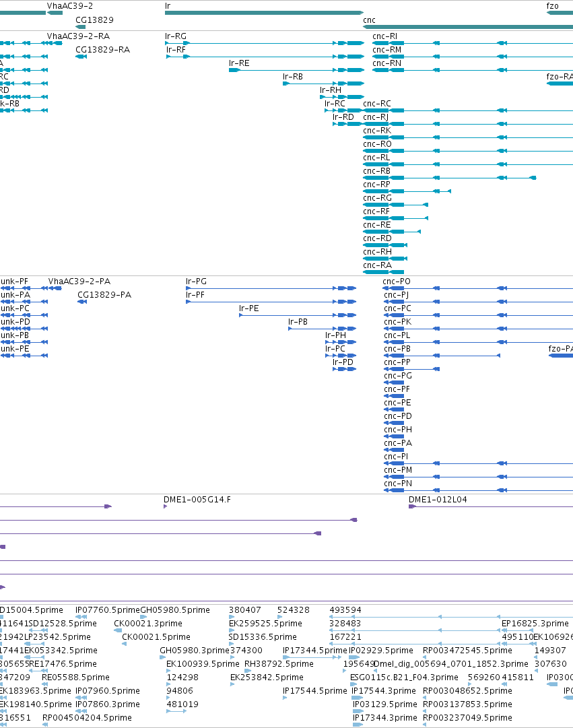573x728 pixels.
Task: Click the cnc-PN protein label
Action: click(398, 484)
